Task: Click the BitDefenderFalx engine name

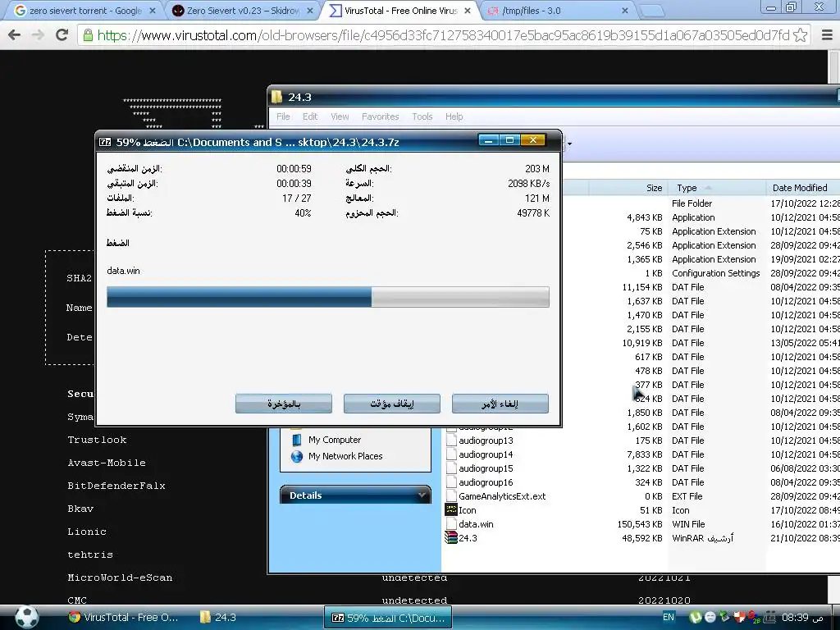Action: coord(116,486)
